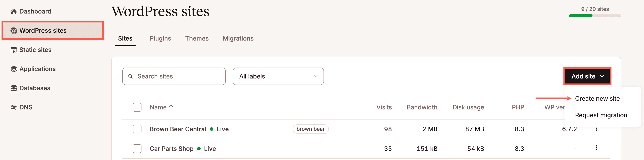Click the Static sites icon
Screen dimensions: 644x160
click(14, 50)
